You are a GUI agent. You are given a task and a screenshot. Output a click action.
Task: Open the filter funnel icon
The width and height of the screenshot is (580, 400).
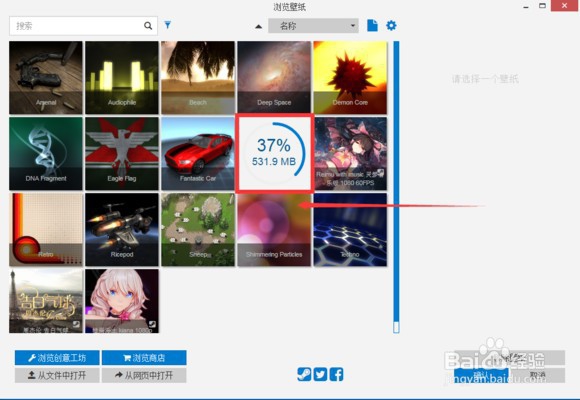[x=168, y=25]
